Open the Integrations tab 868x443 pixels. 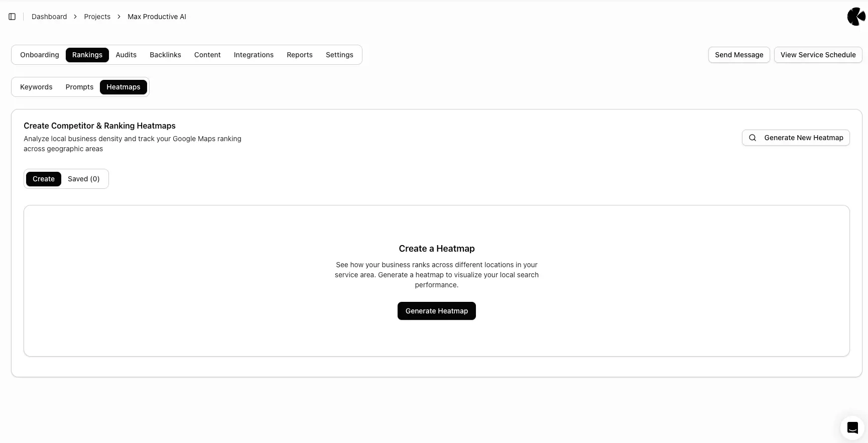tap(254, 55)
